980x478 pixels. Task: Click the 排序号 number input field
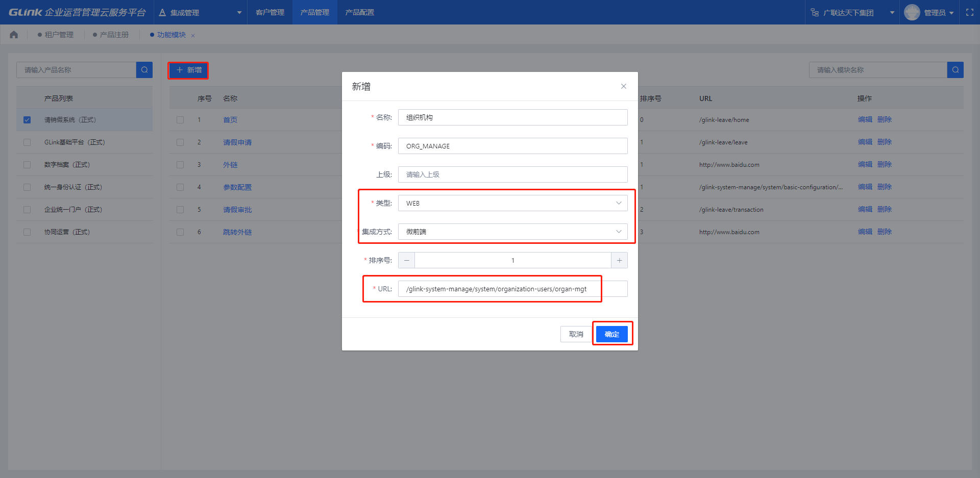click(x=512, y=260)
